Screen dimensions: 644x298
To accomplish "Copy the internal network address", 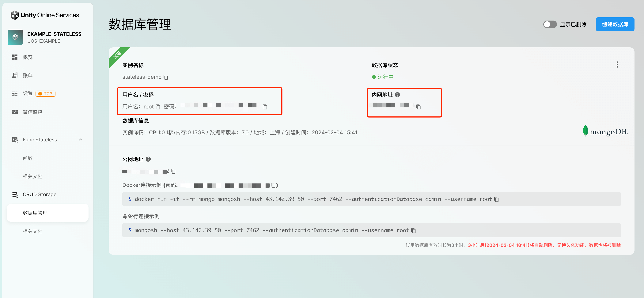I will tap(418, 107).
